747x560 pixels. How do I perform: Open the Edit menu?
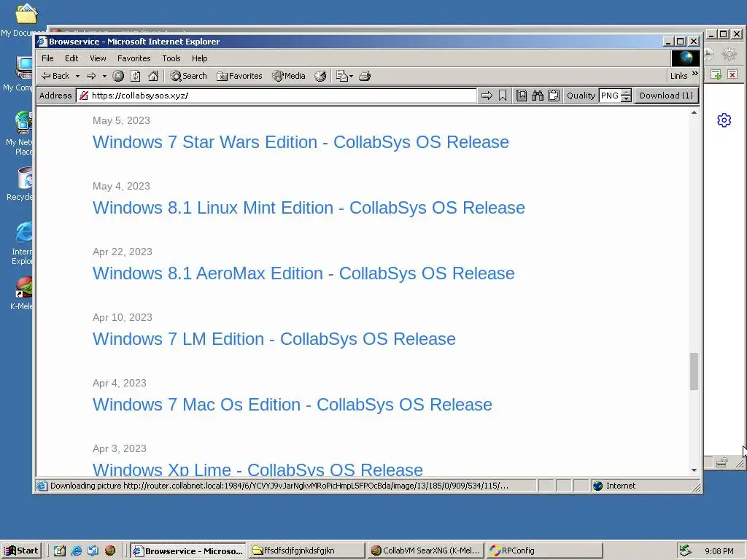[71, 58]
